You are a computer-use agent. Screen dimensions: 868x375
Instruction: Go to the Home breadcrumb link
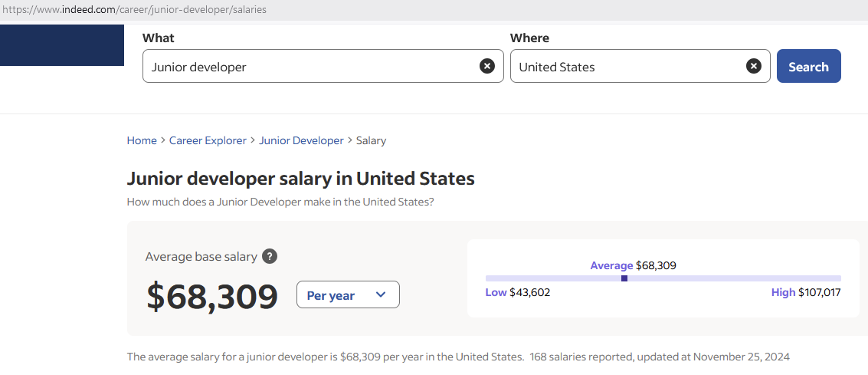click(x=142, y=140)
